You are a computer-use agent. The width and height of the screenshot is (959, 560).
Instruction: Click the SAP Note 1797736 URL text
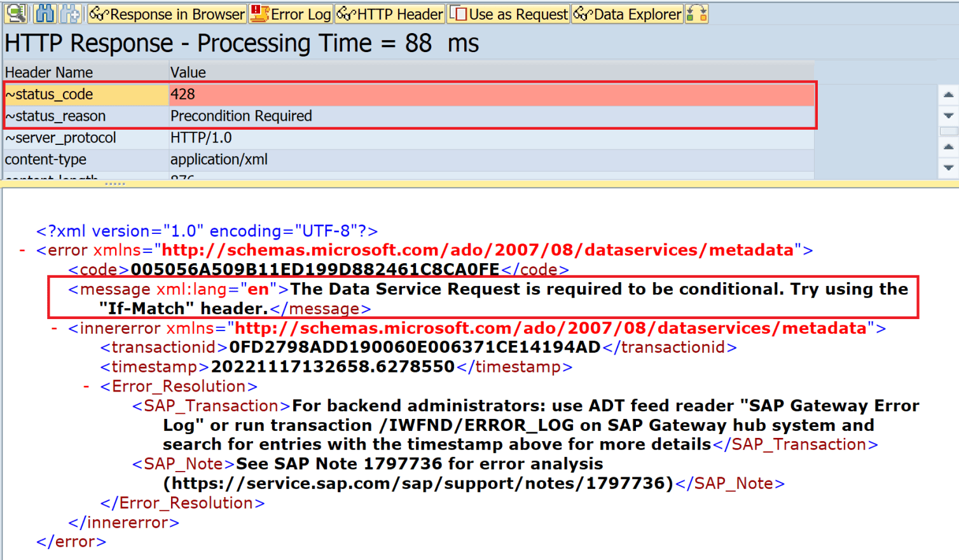pyautogui.click(x=418, y=484)
